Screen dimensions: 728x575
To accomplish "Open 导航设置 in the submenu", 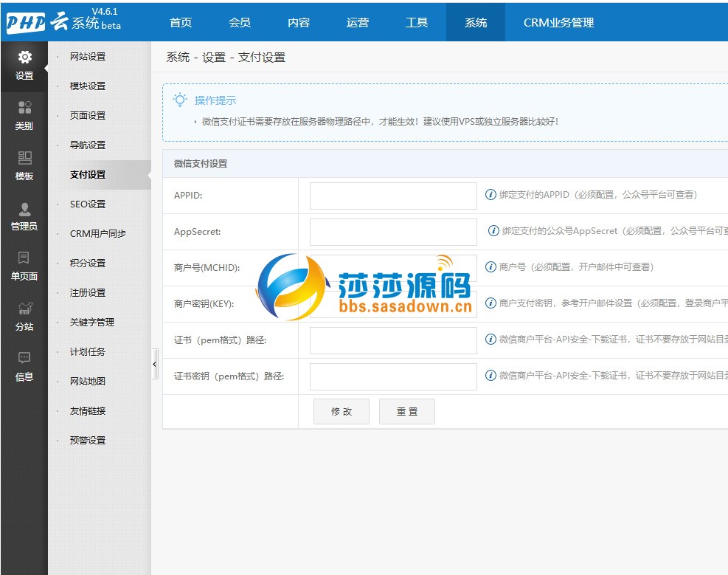I will (x=88, y=145).
